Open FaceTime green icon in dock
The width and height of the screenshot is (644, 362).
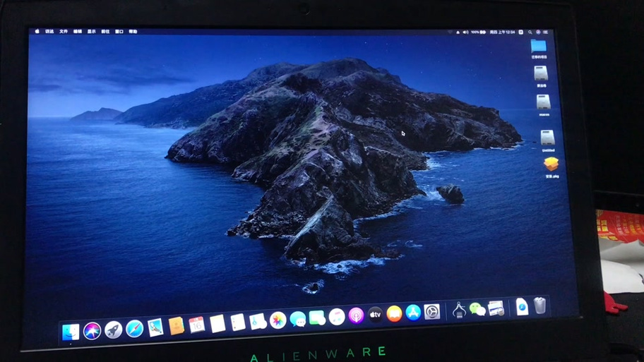(x=317, y=318)
